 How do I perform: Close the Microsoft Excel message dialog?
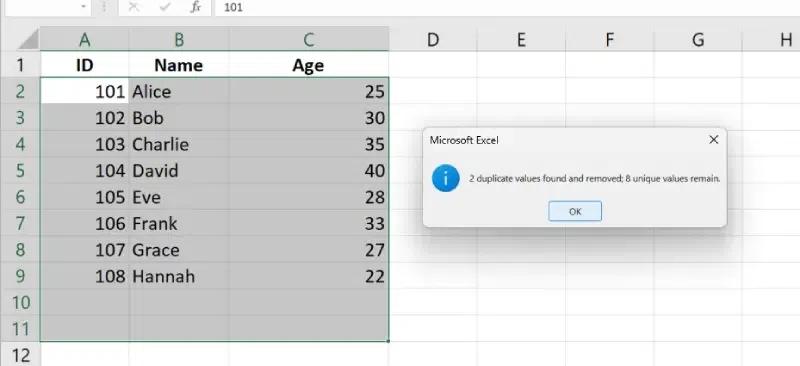pos(714,140)
